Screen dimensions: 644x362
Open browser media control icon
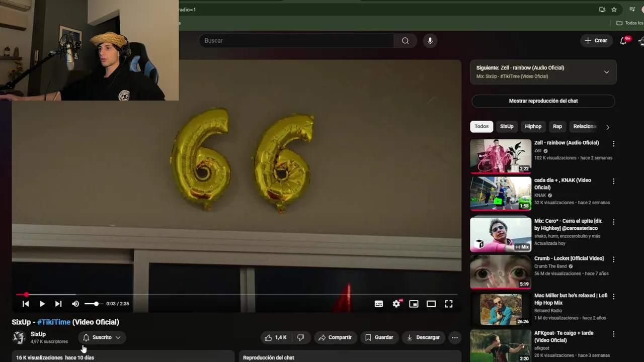(632, 10)
